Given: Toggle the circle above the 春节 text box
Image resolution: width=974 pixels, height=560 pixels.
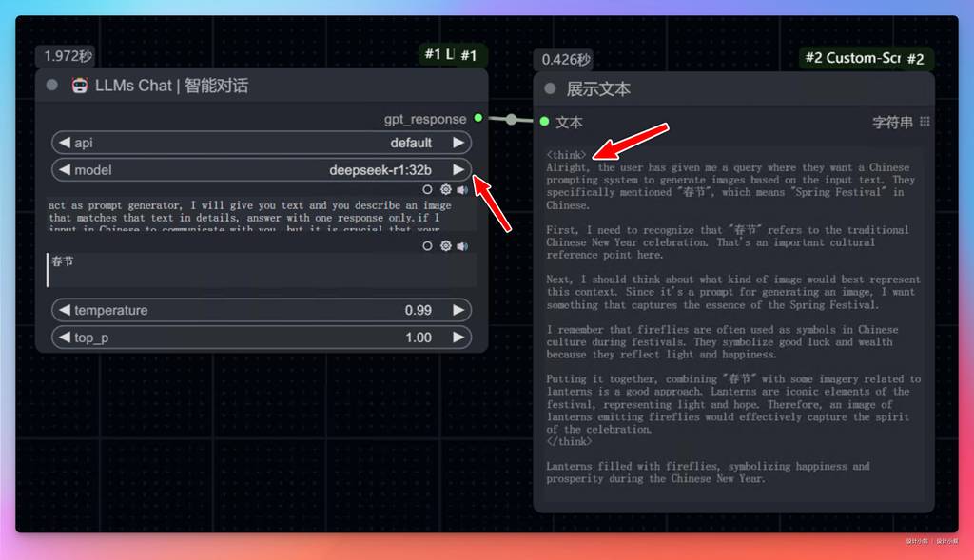Looking at the screenshot, I should pos(428,246).
